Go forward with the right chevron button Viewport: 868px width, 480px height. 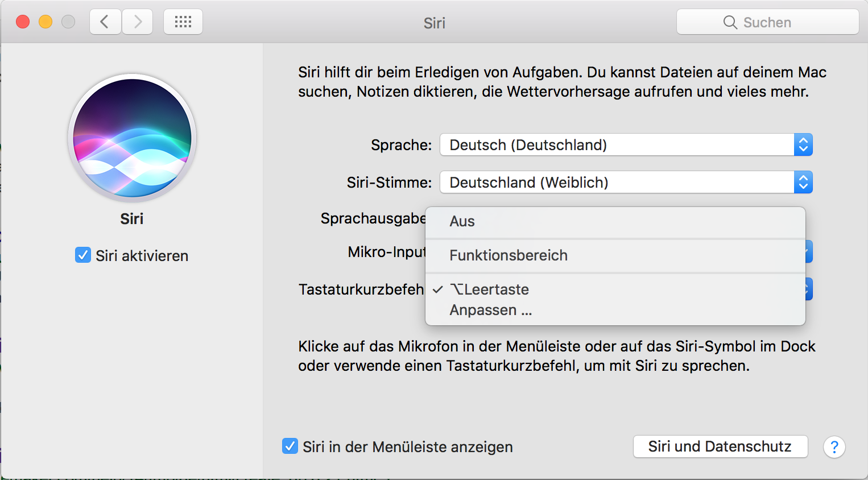(138, 22)
